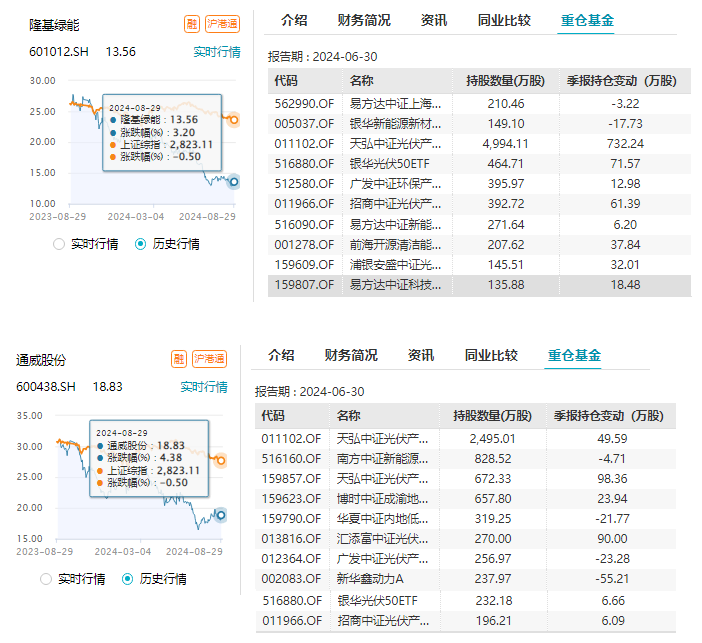The height and width of the screenshot is (643, 702).
Task: Select 历史行情 radio under 通威股份 chart
Action: point(127,579)
